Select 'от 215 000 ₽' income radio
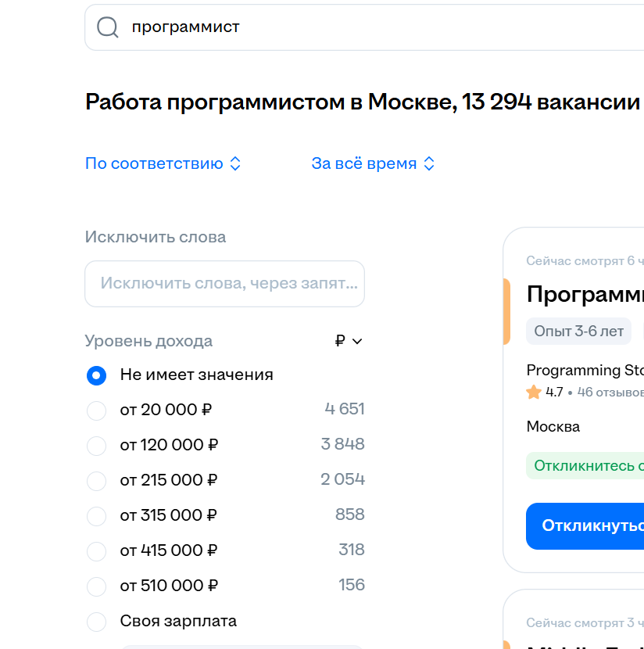644x649 pixels. coord(96,481)
